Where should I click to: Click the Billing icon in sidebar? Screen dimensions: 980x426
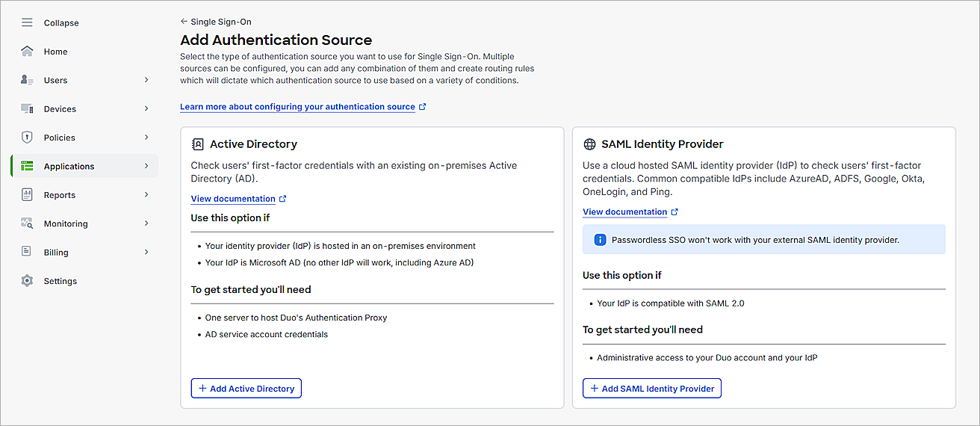pos(27,253)
